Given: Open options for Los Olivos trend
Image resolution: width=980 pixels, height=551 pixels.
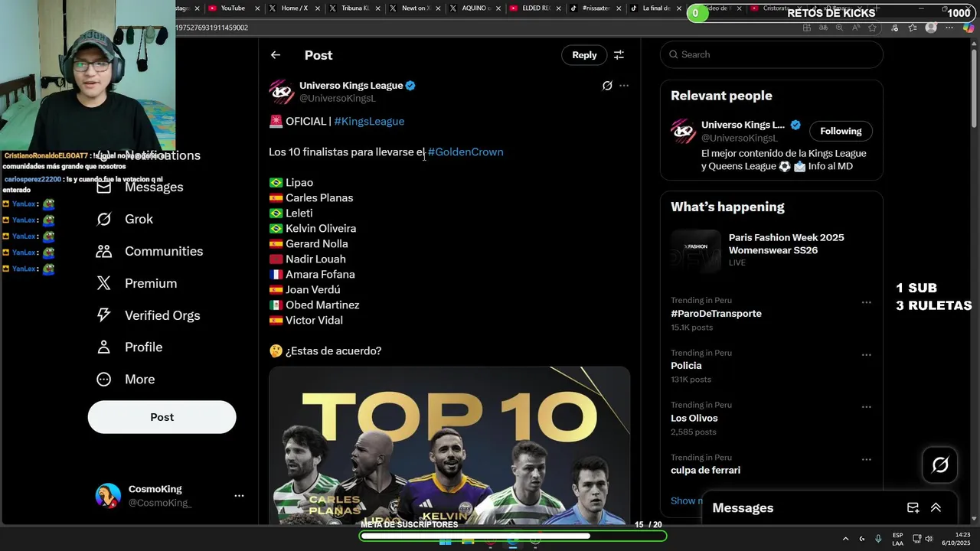Looking at the screenshot, I should pyautogui.click(x=866, y=407).
